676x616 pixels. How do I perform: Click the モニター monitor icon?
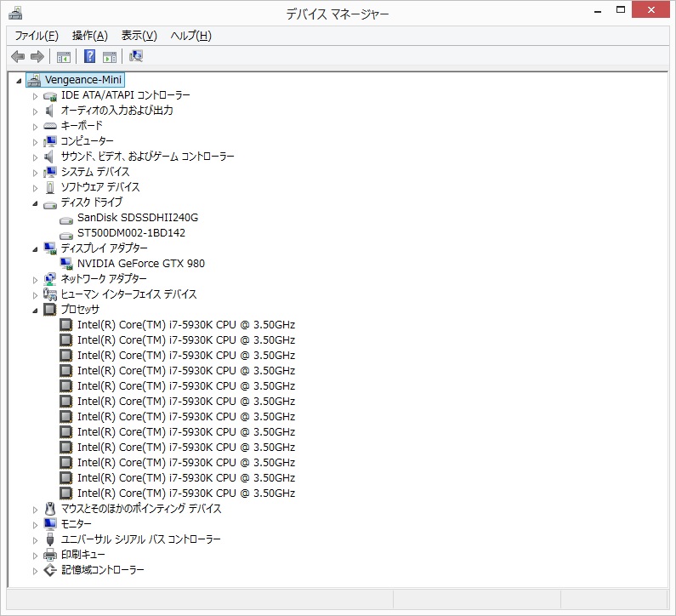50,524
